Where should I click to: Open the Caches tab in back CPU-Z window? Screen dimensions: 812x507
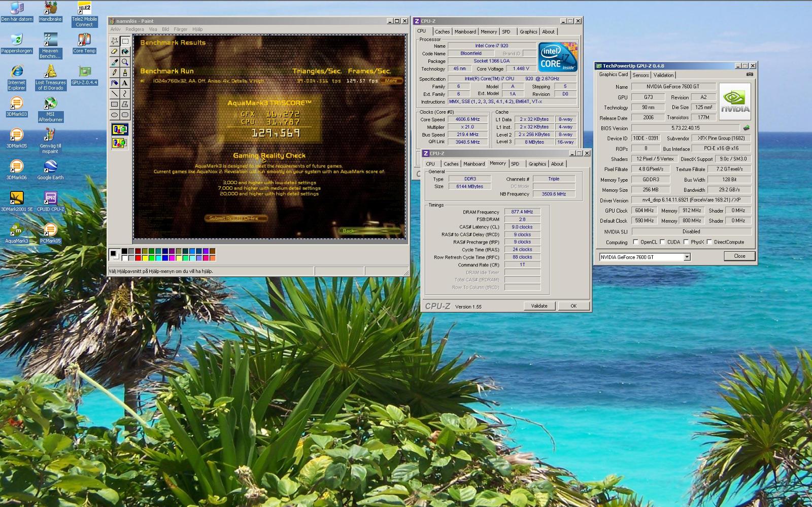[x=442, y=31]
